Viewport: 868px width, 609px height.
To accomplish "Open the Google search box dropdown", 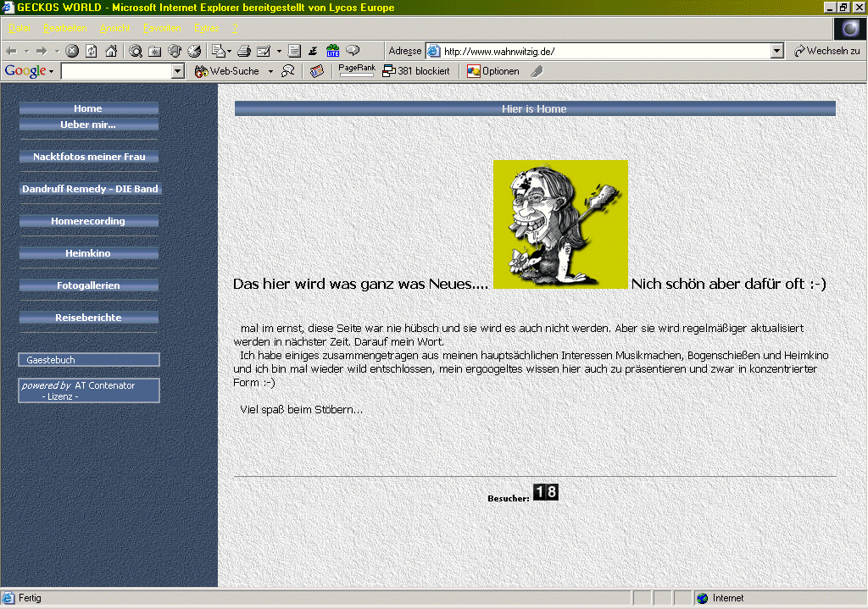I will (x=178, y=71).
